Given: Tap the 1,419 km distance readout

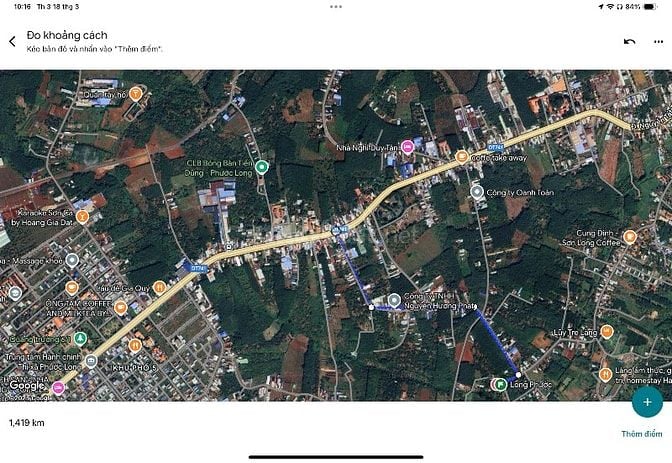Looking at the screenshot, I should tap(27, 423).
